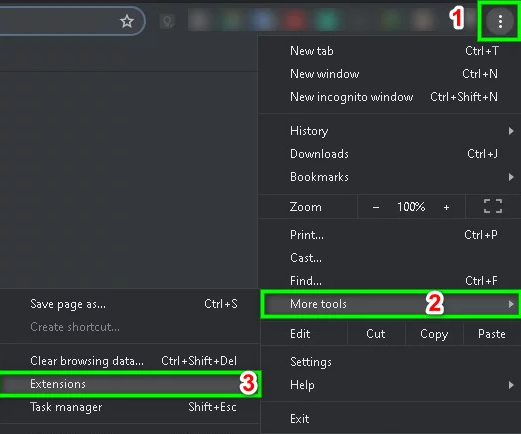
Task: Decrease zoom with the minus button
Action: (376, 207)
